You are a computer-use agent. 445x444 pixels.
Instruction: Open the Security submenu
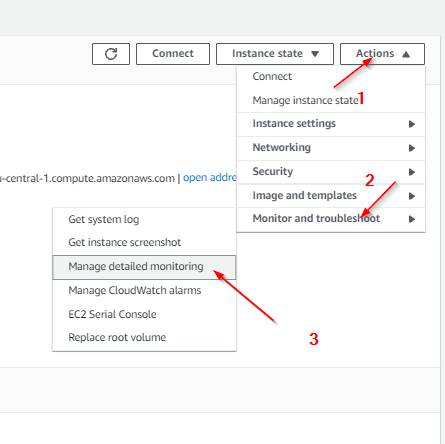331,172
